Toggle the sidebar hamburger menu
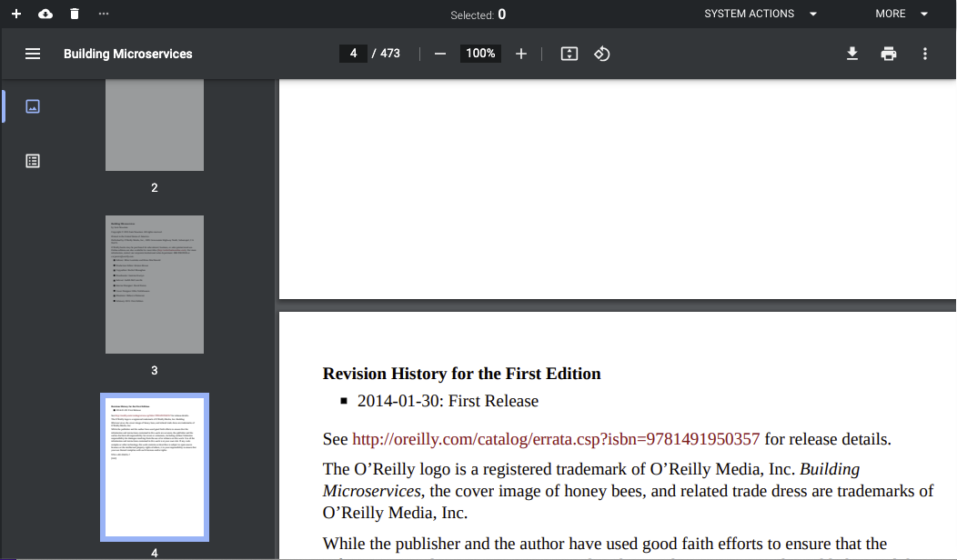Image resolution: width=957 pixels, height=560 pixels. pyautogui.click(x=33, y=54)
